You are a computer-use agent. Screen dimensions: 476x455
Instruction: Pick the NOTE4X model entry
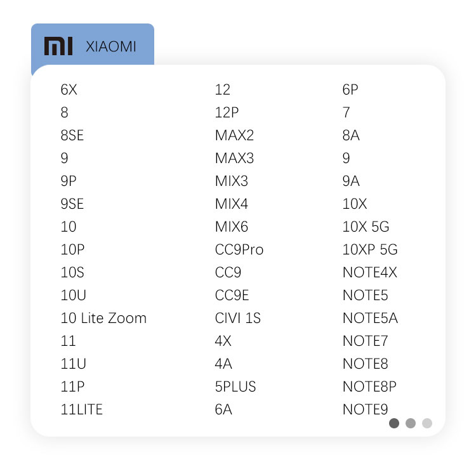pos(369,272)
